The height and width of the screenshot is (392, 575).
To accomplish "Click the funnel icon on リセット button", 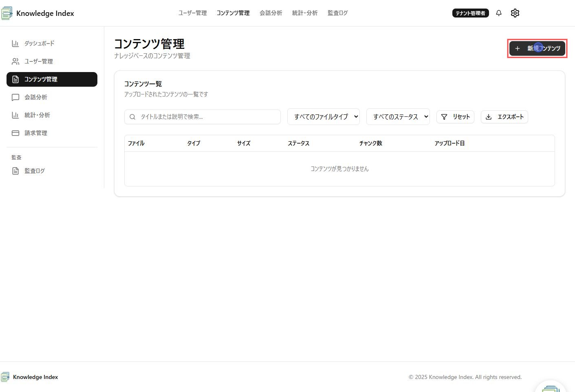I will (x=444, y=117).
